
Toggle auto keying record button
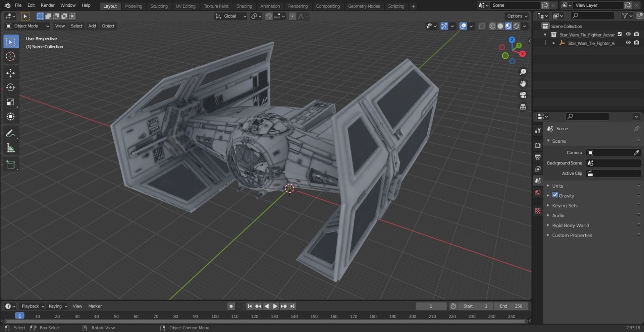(x=231, y=306)
